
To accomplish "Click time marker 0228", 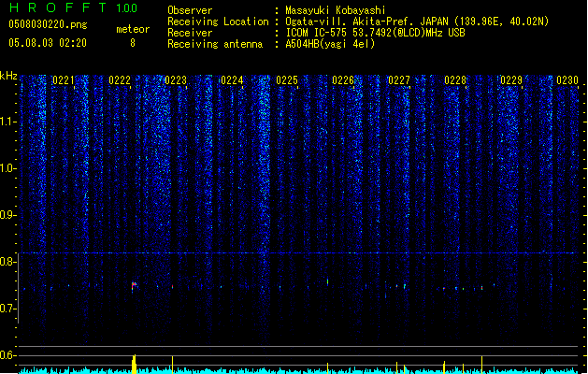I will tap(455, 80).
